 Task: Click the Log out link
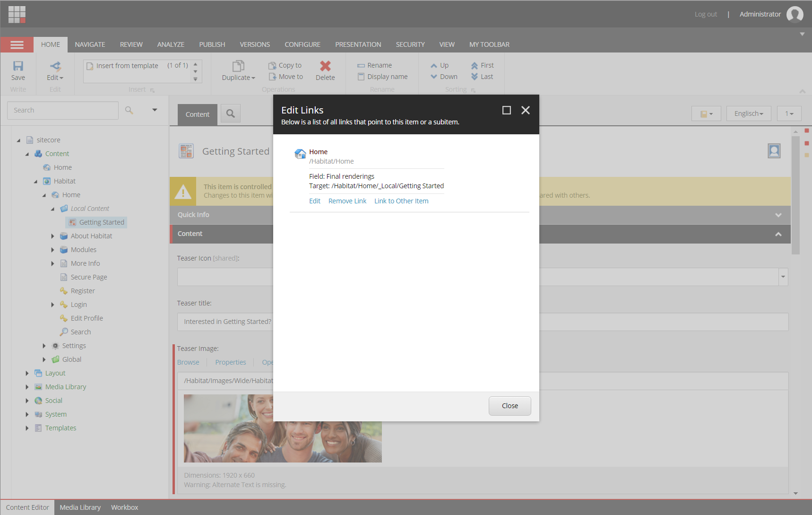[x=706, y=14]
